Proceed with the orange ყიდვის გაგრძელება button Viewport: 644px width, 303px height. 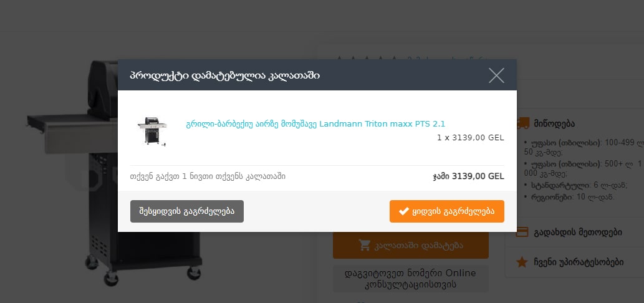[x=447, y=211]
